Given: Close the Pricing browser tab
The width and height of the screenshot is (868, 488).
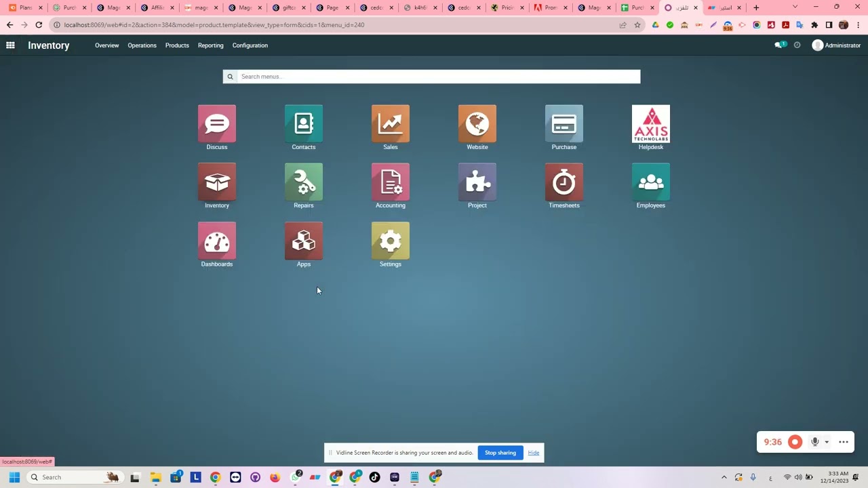Looking at the screenshot, I should click(522, 7).
